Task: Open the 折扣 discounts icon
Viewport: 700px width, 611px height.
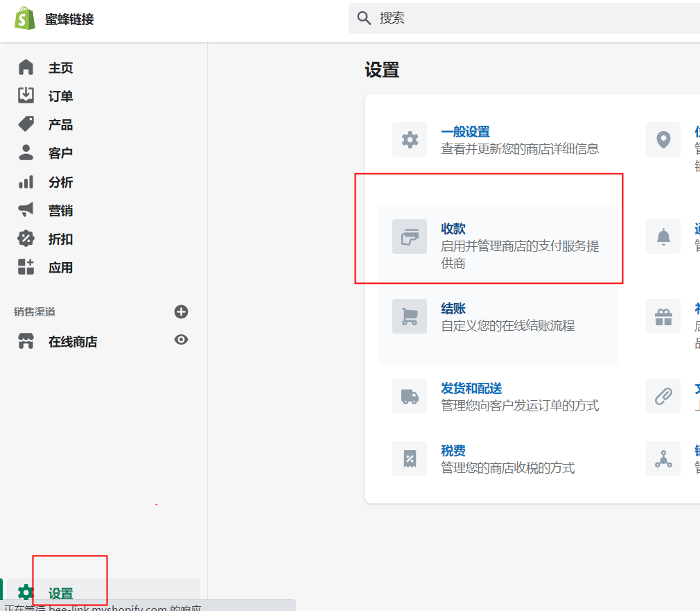Action: (x=26, y=239)
